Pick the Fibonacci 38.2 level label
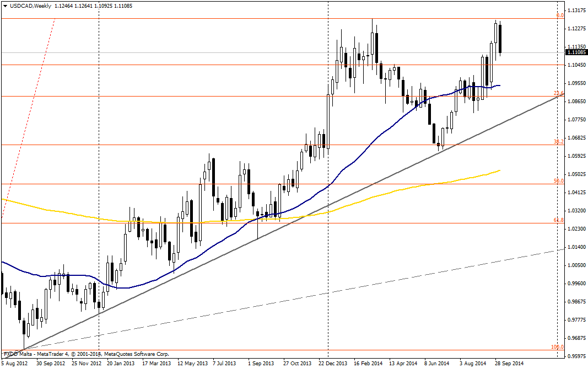This screenshot has height=368, width=588. pos(558,142)
